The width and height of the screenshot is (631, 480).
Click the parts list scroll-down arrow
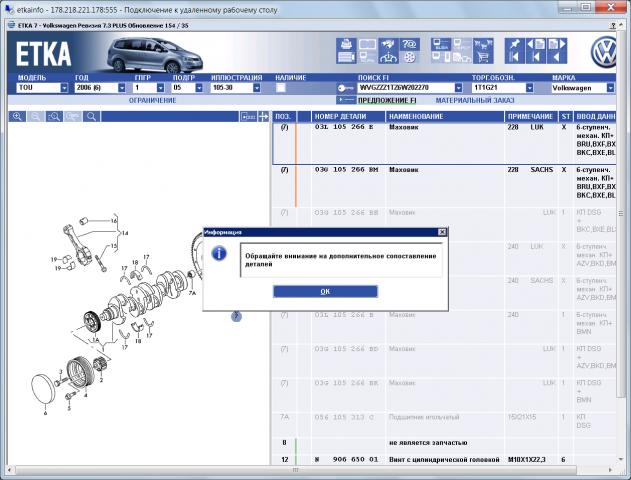[621, 459]
